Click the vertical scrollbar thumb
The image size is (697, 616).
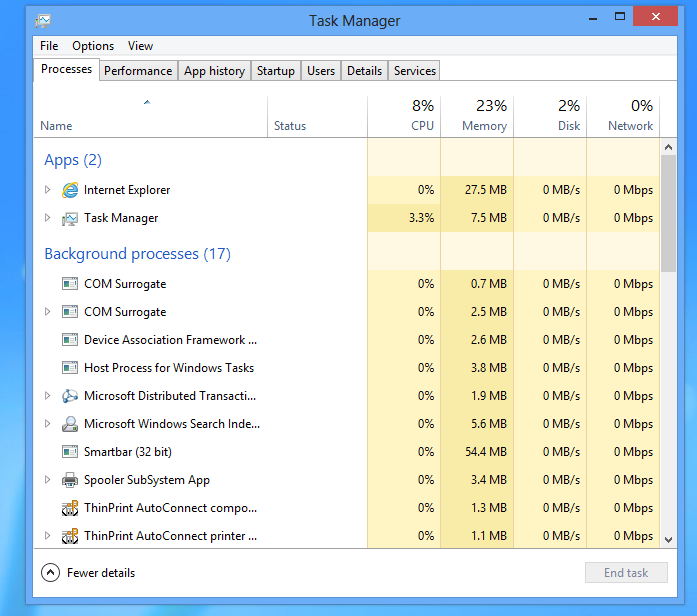pos(668,213)
